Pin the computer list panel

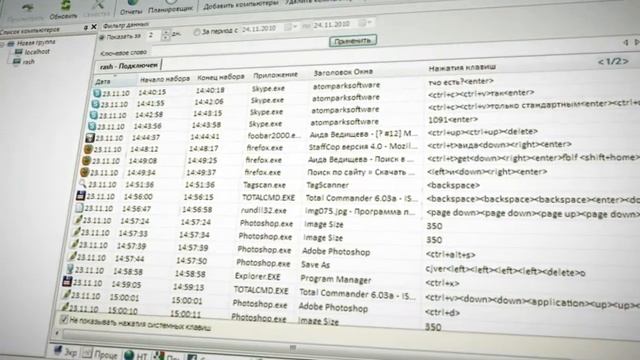85,27
